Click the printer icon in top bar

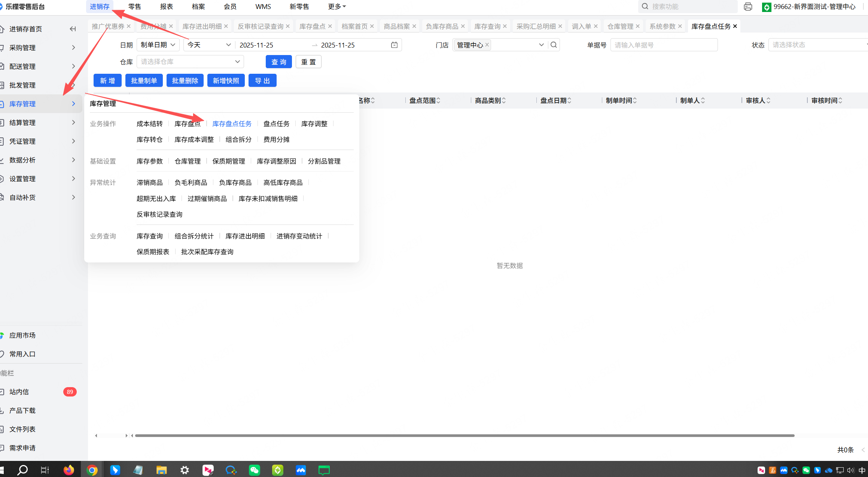coord(748,7)
